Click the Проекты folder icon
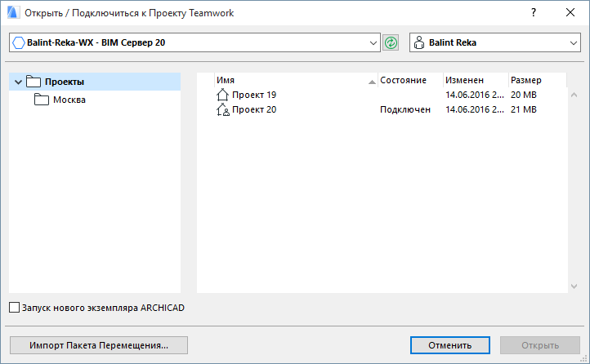The height and width of the screenshot is (364, 590). [34, 82]
